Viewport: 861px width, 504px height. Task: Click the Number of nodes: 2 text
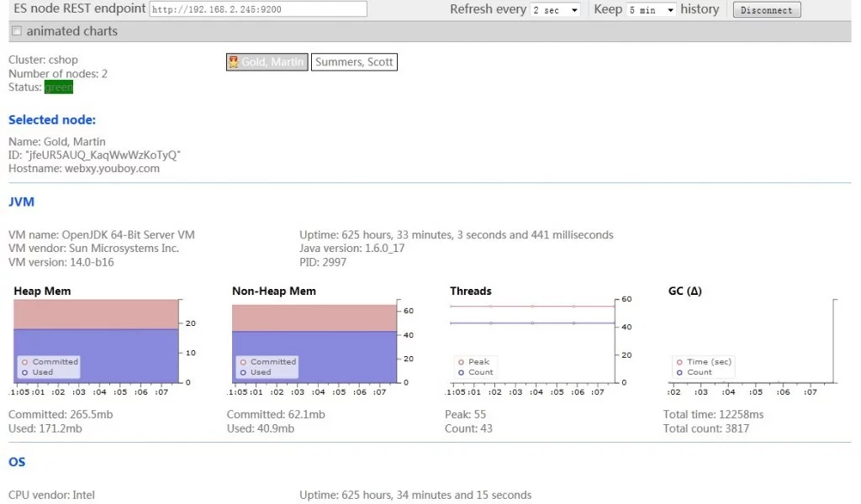click(58, 73)
